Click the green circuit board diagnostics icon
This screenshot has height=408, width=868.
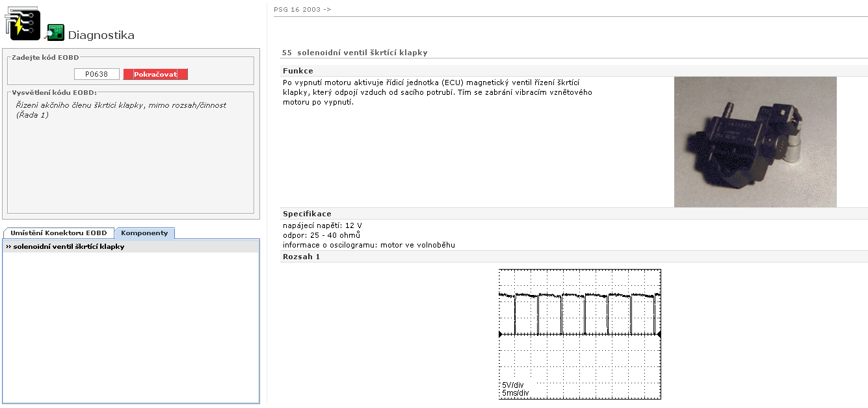tap(55, 32)
